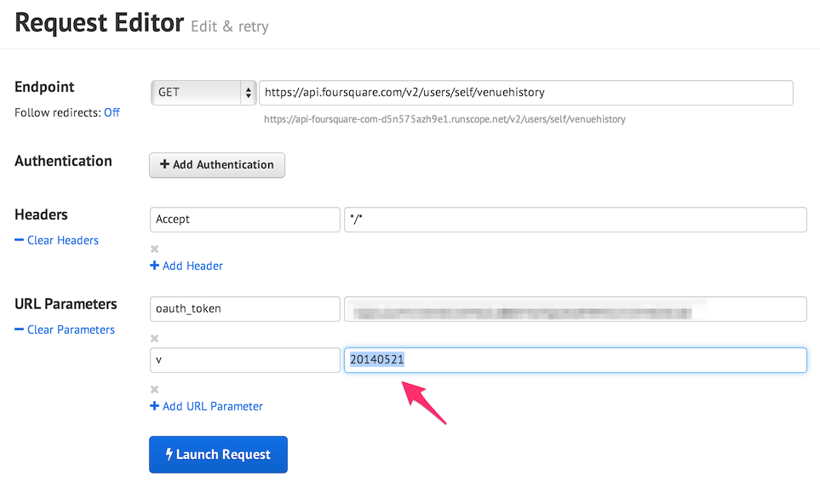Click the Clear Headers link
Viewport: 820px width, 504px height.
[63, 240]
